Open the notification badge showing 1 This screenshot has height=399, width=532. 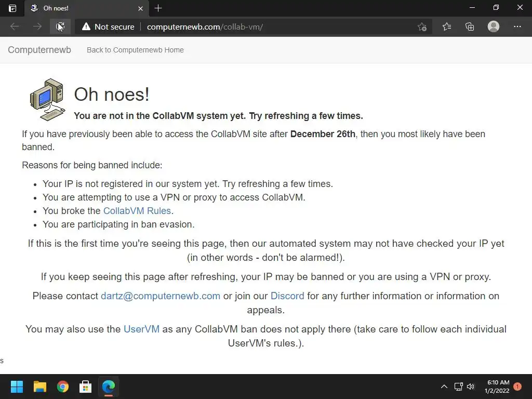coord(517,387)
